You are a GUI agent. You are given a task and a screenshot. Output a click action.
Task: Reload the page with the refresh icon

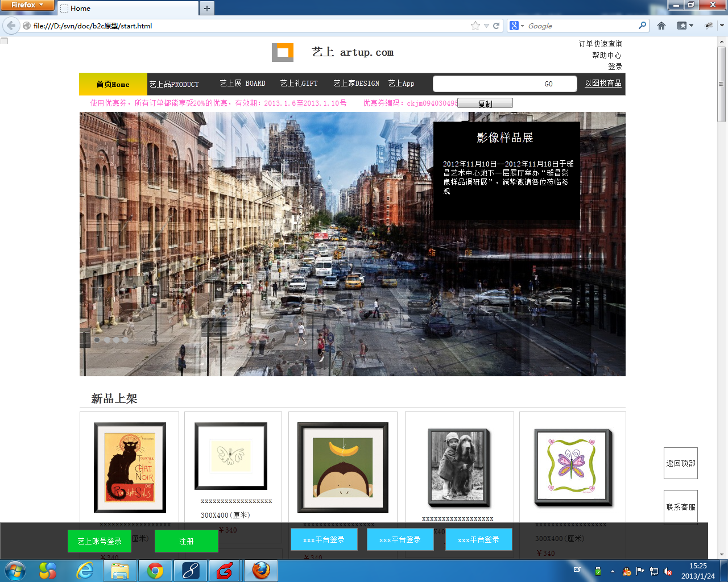[496, 26]
